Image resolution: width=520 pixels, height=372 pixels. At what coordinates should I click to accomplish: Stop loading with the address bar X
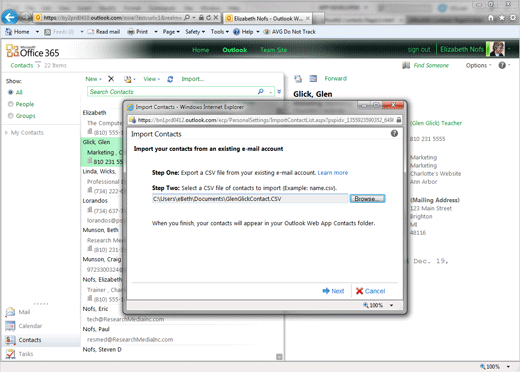[x=216, y=17]
